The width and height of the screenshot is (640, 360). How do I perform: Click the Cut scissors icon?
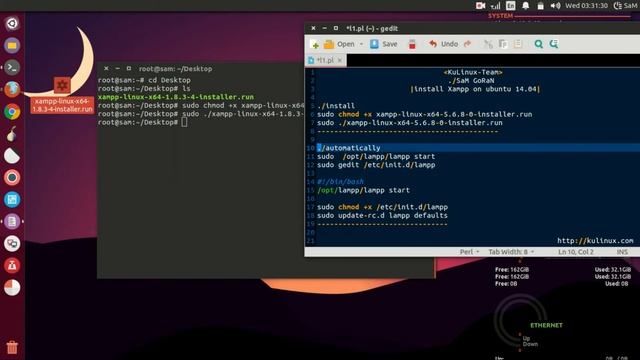pos(488,44)
